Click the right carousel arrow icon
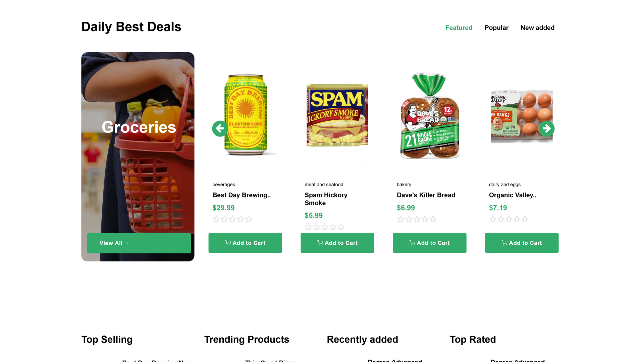Viewport: 644px width, 362px height. [546, 128]
